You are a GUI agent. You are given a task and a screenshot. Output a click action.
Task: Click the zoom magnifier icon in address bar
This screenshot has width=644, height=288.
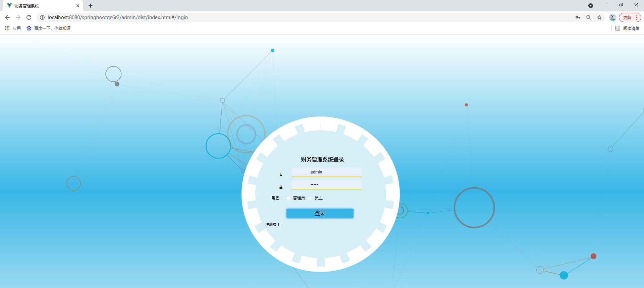[x=588, y=17]
